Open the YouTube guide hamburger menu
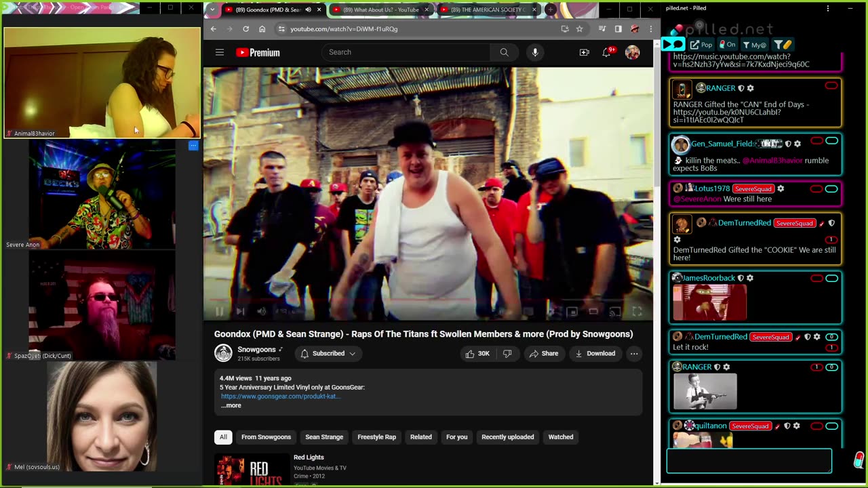 coord(220,52)
